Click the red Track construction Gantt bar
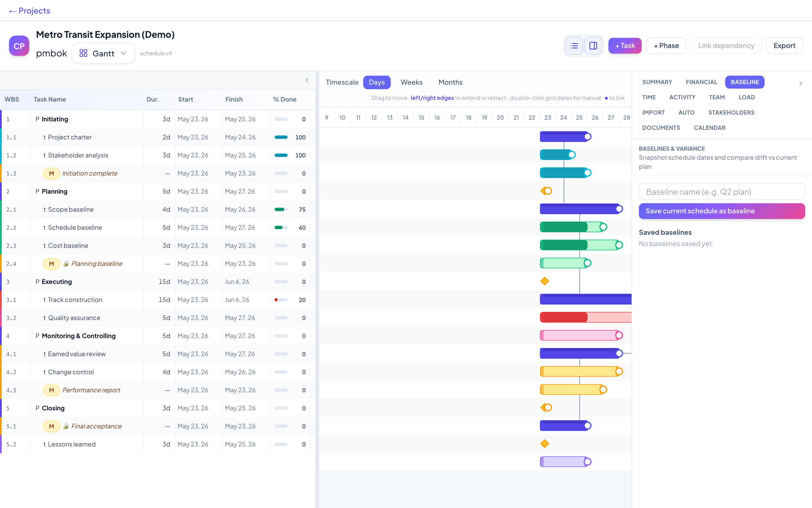Screen dimensions: 812x508 click(x=586, y=317)
